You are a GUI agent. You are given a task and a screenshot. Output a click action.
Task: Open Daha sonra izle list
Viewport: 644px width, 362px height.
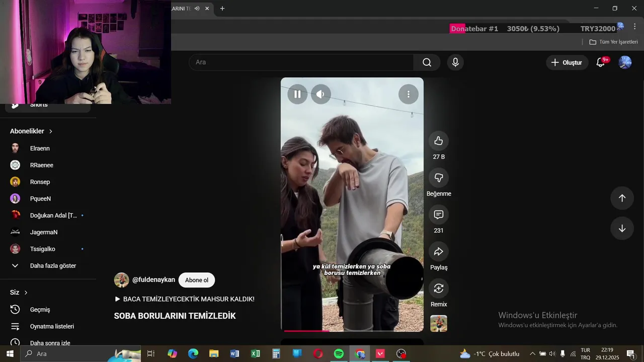click(48, 342)
